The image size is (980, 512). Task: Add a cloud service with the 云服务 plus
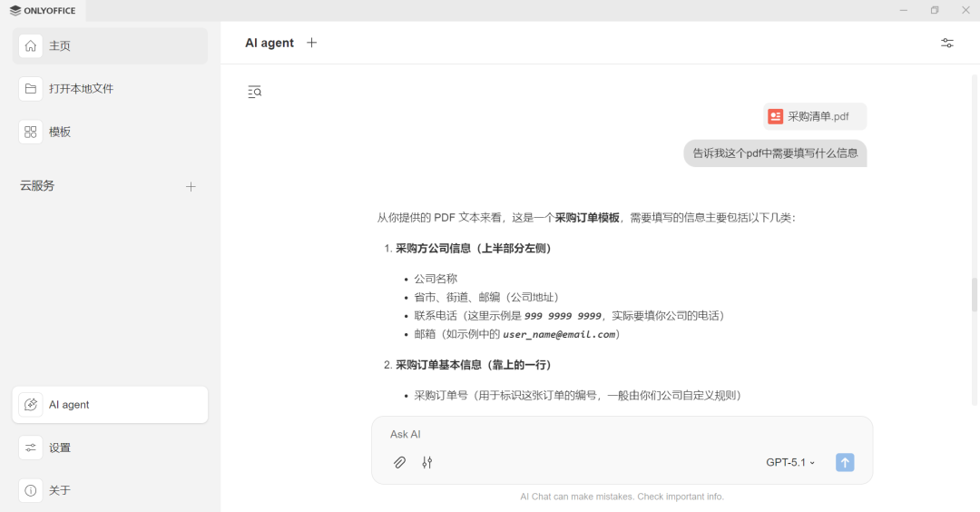click(191, 186)
